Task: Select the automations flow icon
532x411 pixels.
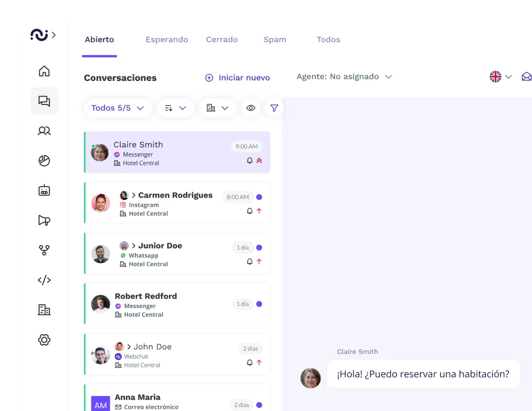Action: 44,250
